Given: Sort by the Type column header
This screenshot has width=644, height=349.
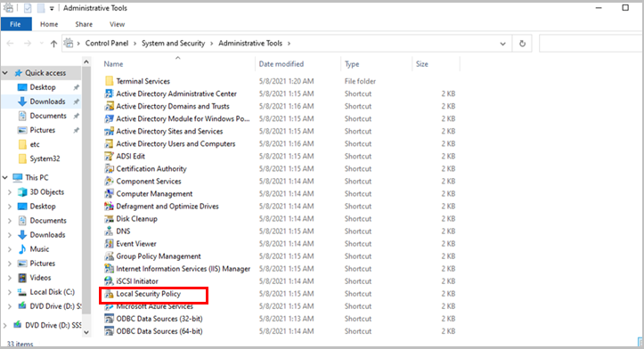Looking at the screenshot, I should [x=352, y=64].
